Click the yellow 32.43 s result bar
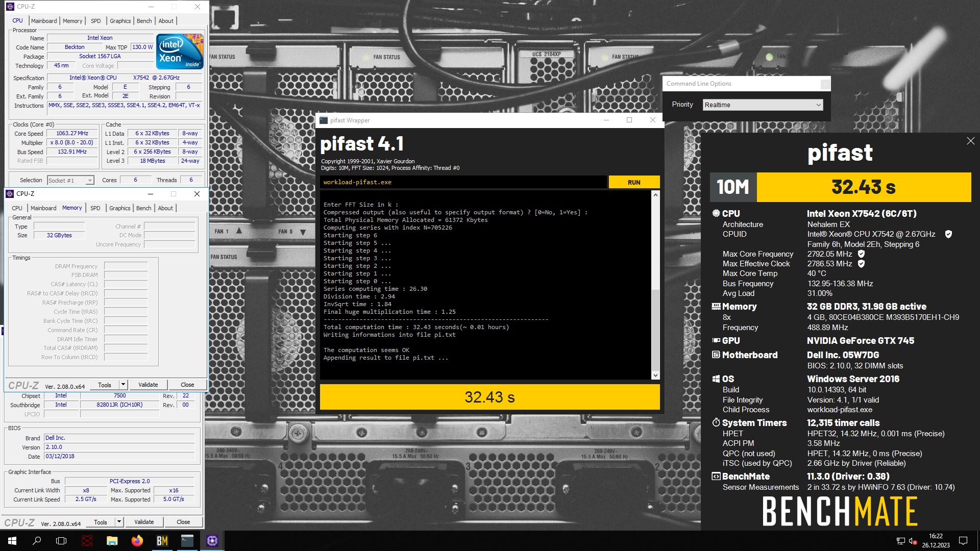The height and width of the screenshot is (551, 980). click(x=489, y=397)
